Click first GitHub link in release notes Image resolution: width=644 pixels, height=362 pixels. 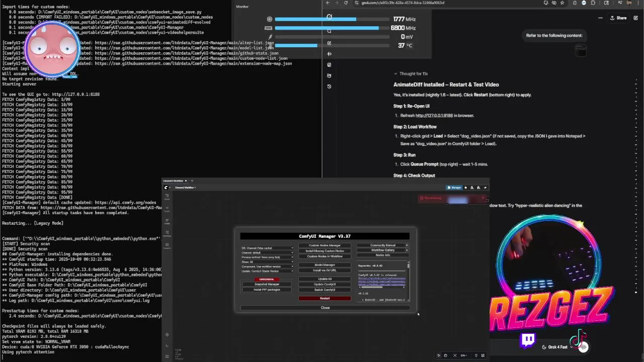[381, 278]
